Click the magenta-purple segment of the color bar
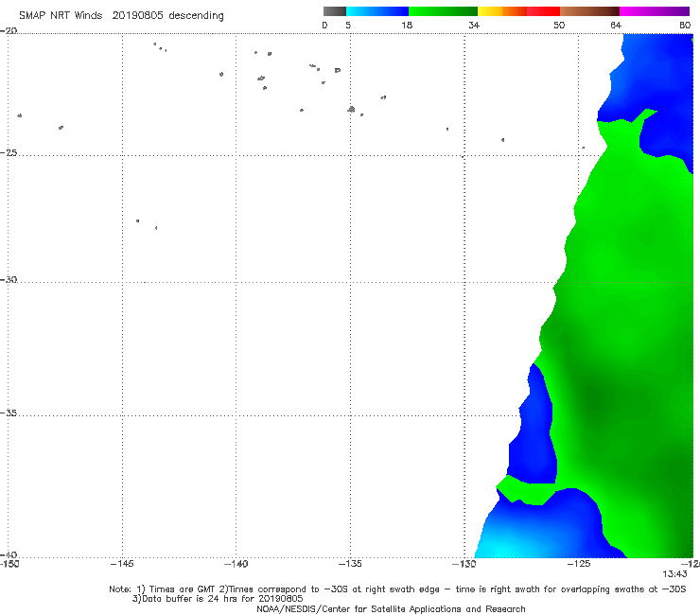This screenshot has width=700, height=615. [x=655, y=11]
